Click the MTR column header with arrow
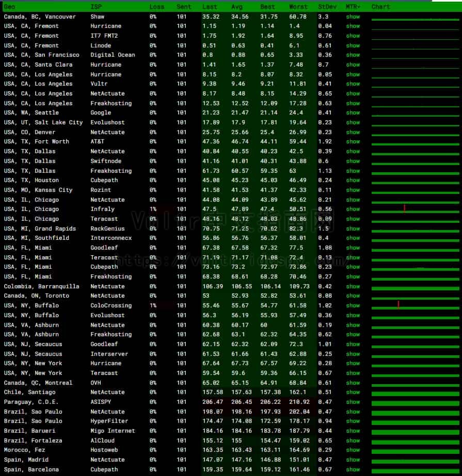462x476 pixels. (x=353, y=7)
